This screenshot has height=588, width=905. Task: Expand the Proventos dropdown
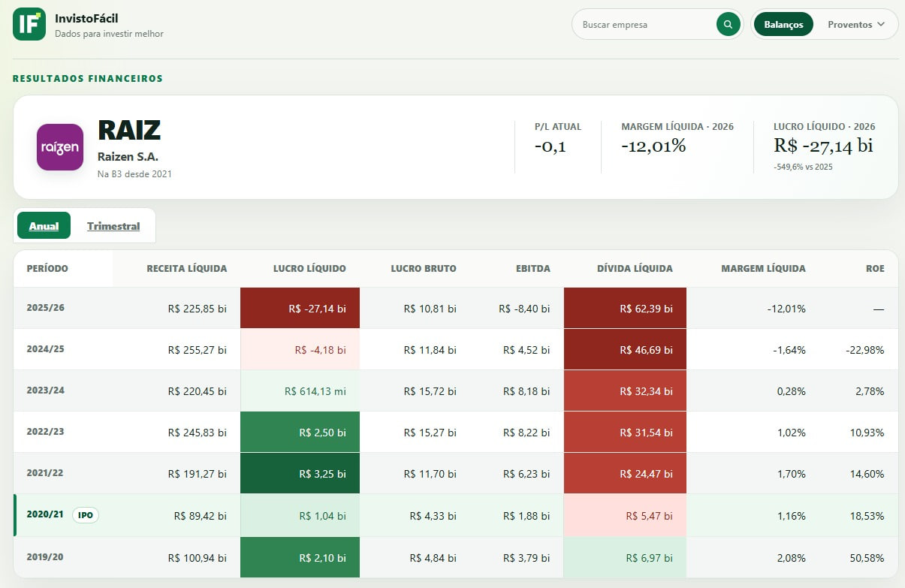pyautogui.click(x=856, y=24)
